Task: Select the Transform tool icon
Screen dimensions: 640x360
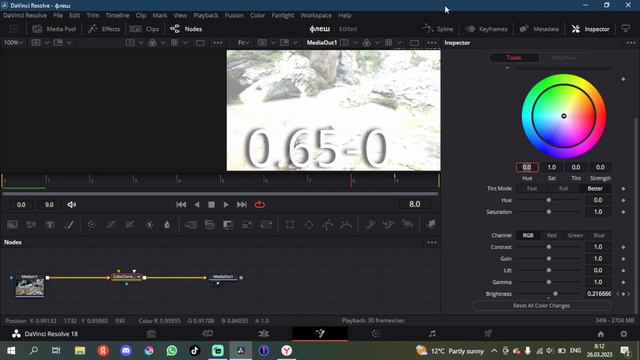Action: tap(266, 224)
